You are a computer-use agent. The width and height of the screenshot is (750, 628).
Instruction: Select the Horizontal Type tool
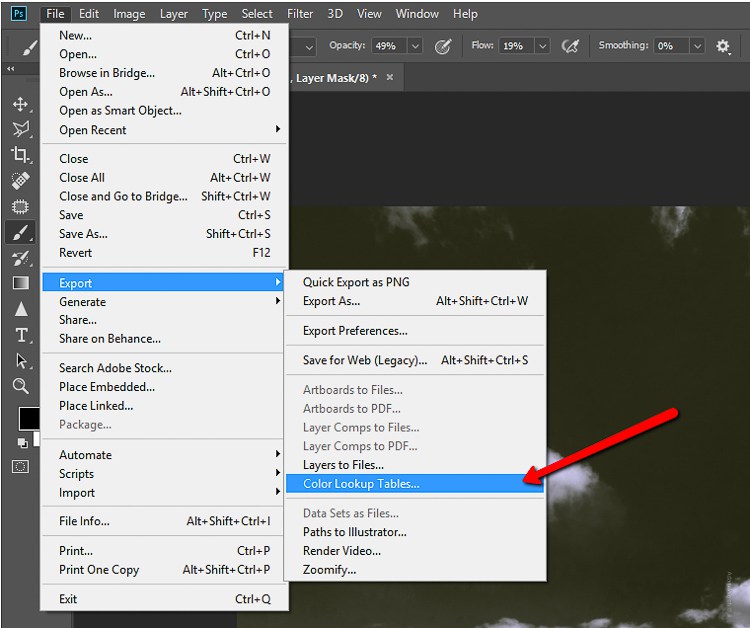[21, 335]
